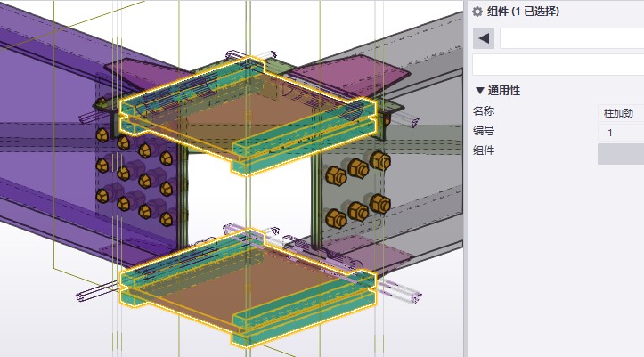Click the component properties gear icon
The image size is (644, 357).
pos(477,12)
